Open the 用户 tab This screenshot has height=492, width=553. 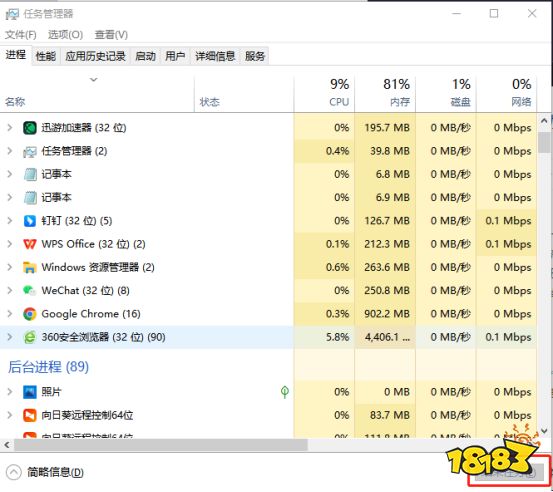[x=175, y=56]
